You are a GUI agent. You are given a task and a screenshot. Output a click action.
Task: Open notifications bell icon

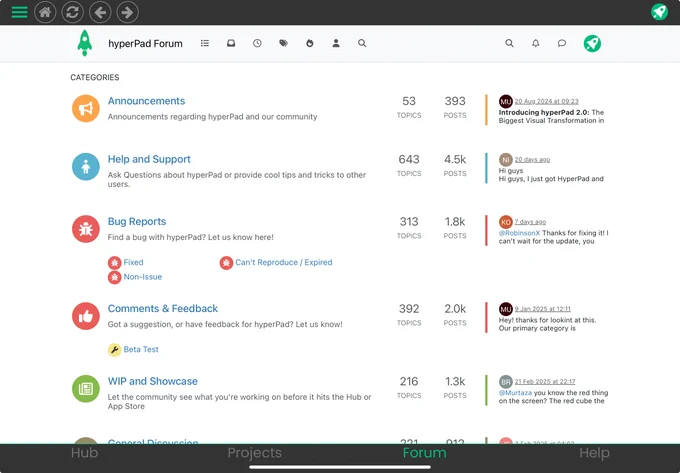(x=536, y=43)
